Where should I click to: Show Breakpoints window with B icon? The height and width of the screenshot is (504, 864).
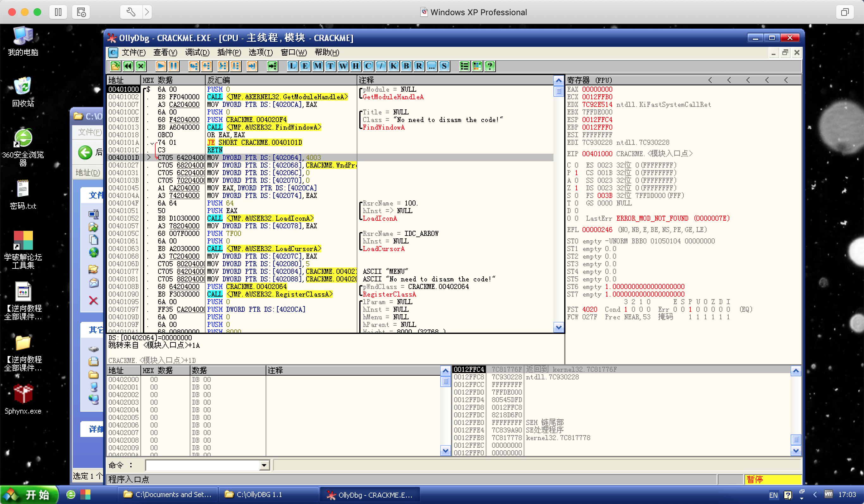point(406,66)
